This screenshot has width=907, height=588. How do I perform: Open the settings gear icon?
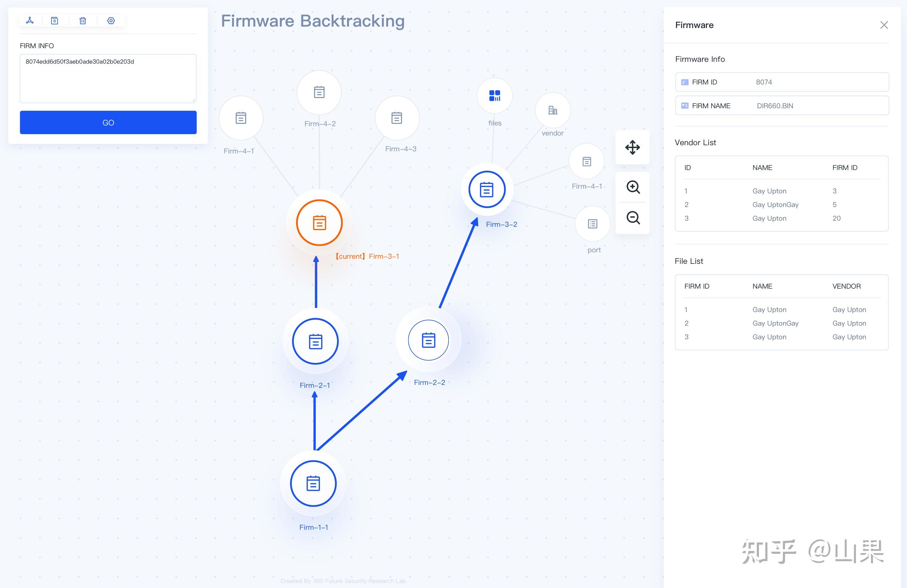coord(111,20)
